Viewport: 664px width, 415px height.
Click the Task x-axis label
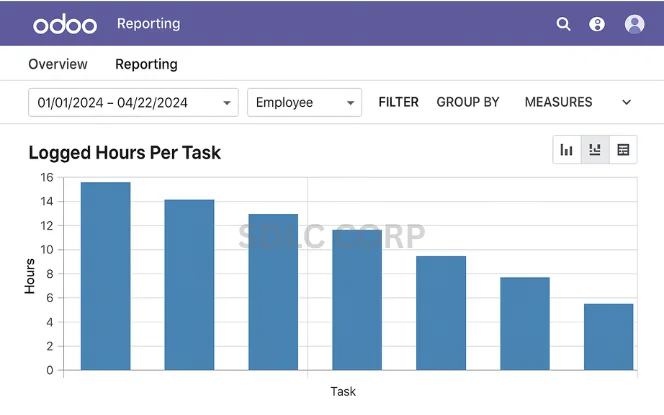pos(343,391)
